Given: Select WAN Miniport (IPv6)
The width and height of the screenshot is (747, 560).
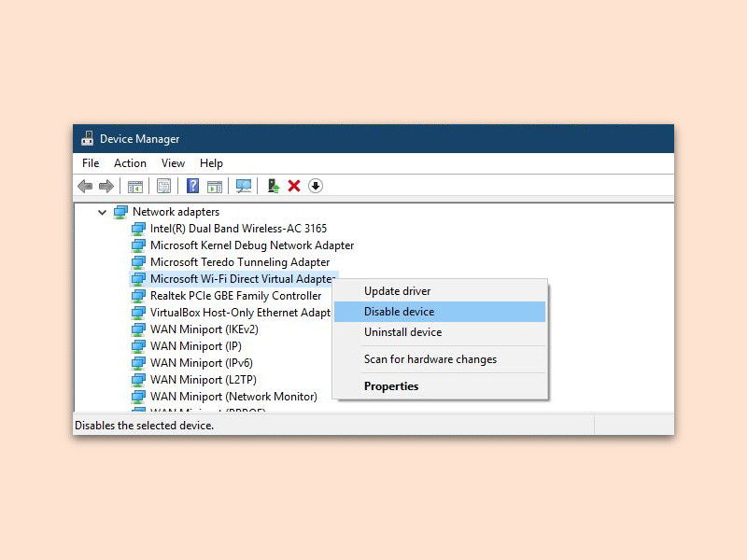Looking at the screenshot, I should point(201,363).
